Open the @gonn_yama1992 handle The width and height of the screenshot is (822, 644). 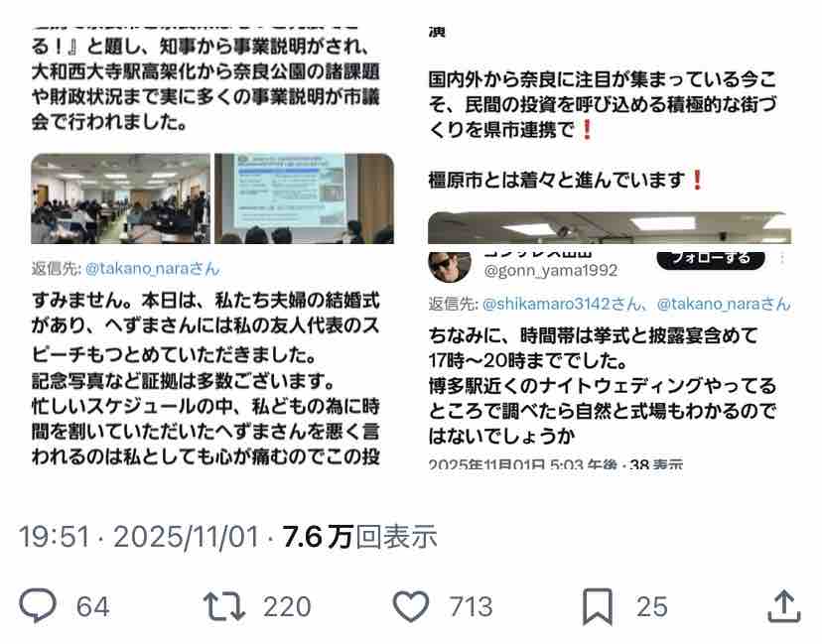pos(550,270)
